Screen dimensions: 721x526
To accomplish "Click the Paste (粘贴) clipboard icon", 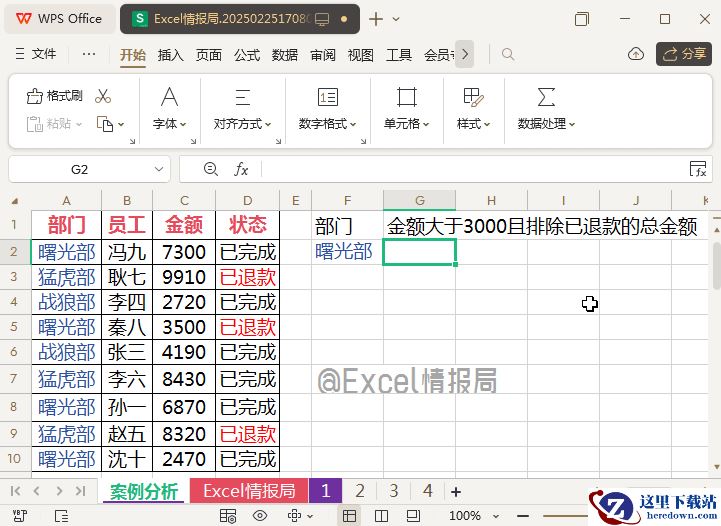I will click(34, 124).
